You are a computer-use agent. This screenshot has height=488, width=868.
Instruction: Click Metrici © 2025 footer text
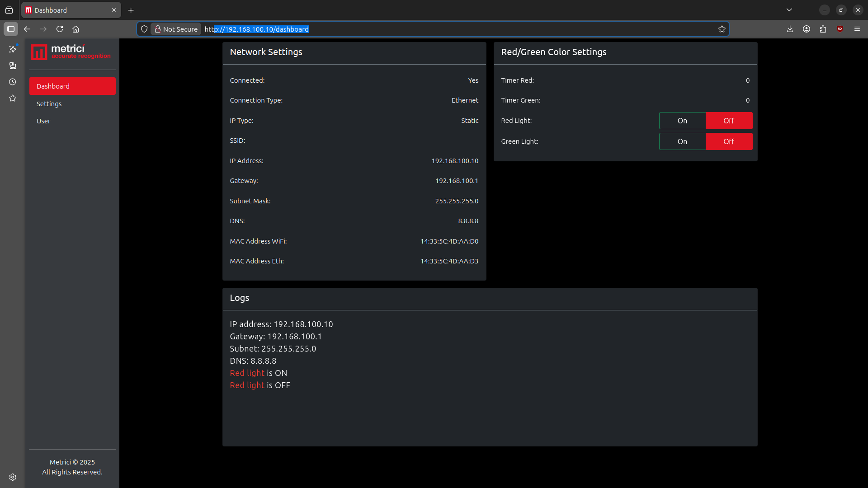pyautogui.click(x=72, y=462)
